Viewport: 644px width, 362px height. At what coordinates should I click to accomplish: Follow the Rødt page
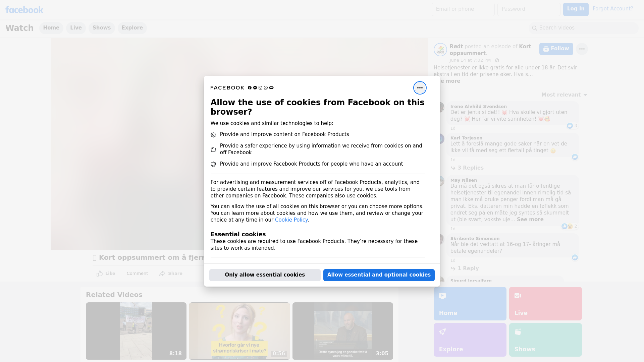coord(556,49)
